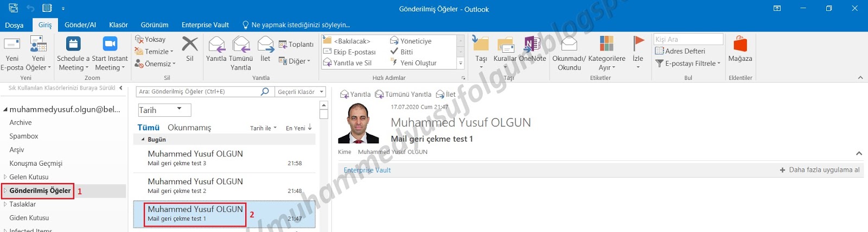
Task: Click the Enterprise Vault link in the reading pane
Action: pos(367,170)
